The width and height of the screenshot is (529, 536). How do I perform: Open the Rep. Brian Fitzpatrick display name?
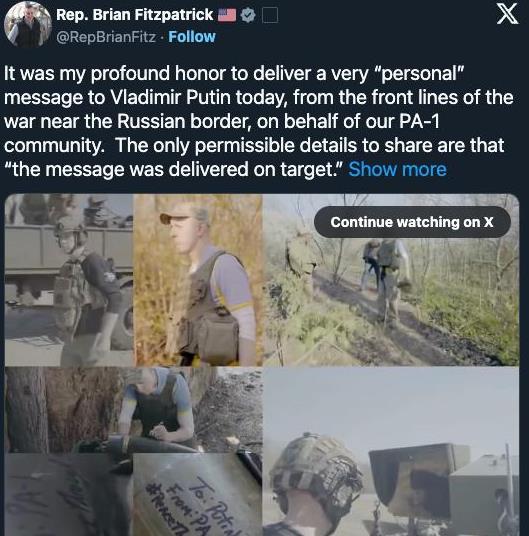pyautogui.click(x=135, y=15)
